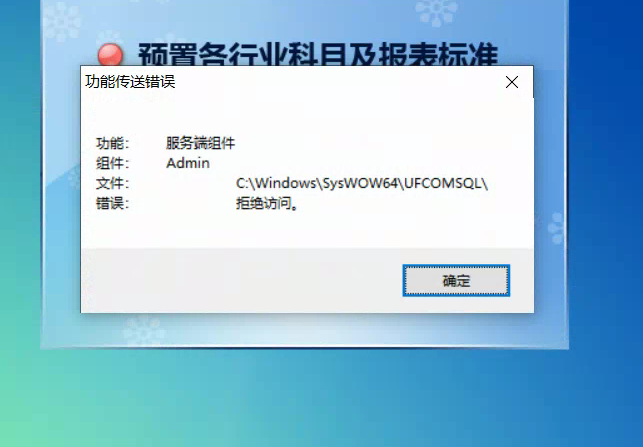Click the blank white area above 功能: row

click(308, 117)
